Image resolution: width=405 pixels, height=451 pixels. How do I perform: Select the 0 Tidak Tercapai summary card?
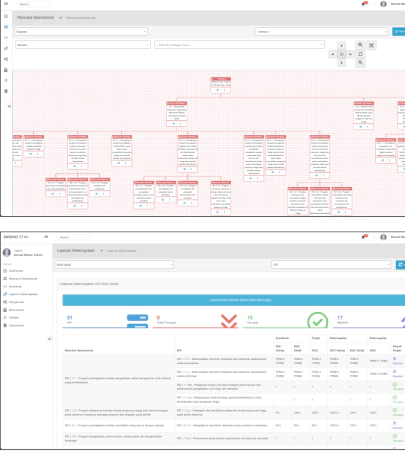coord(195,321)
